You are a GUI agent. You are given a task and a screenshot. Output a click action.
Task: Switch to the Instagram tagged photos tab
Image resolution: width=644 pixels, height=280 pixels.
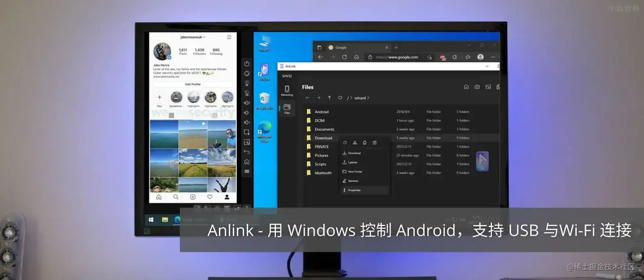tap(214, 115)
